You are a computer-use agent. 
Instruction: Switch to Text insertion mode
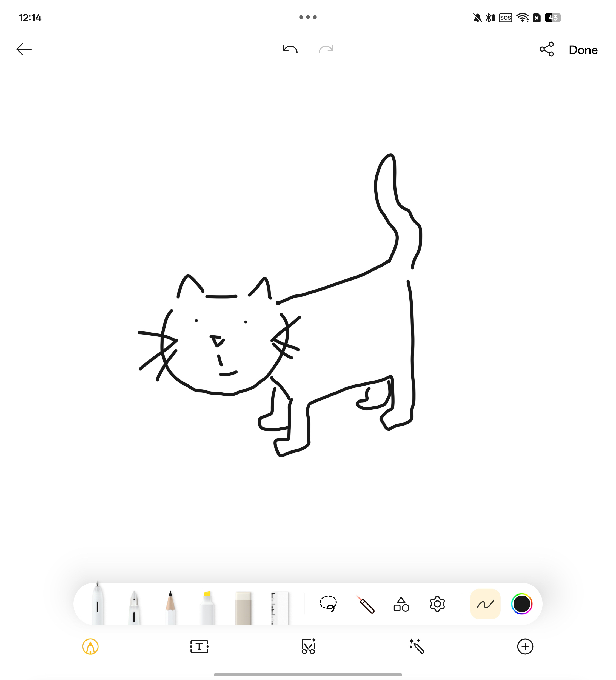(x=199, y=647)
